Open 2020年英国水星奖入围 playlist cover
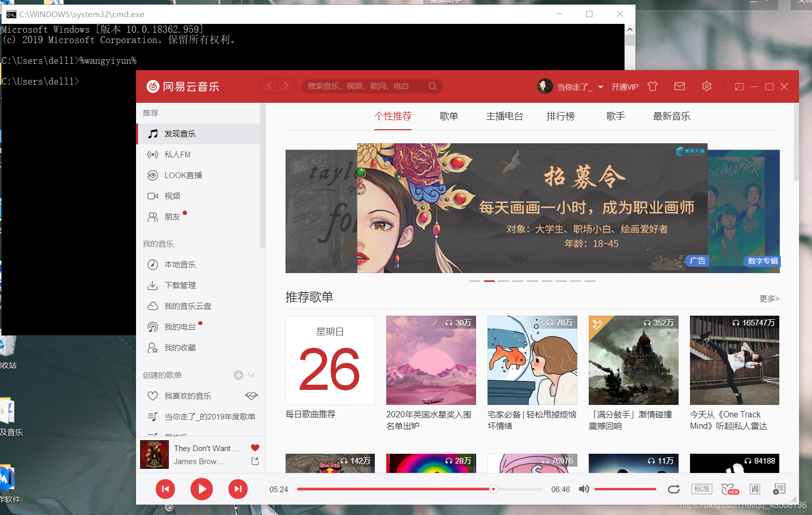 (431, 360)
